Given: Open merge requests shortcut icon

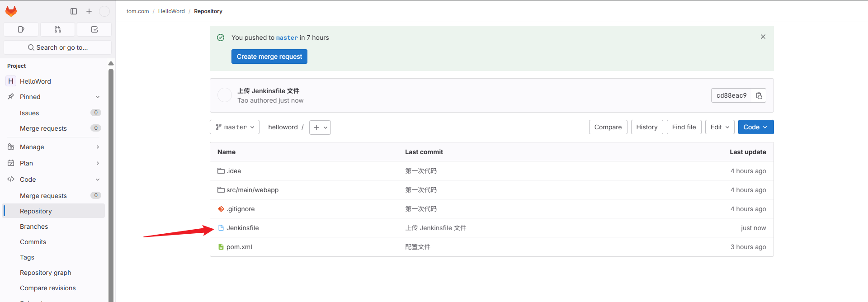Looking at the screenshot, I should click(58, 29).
